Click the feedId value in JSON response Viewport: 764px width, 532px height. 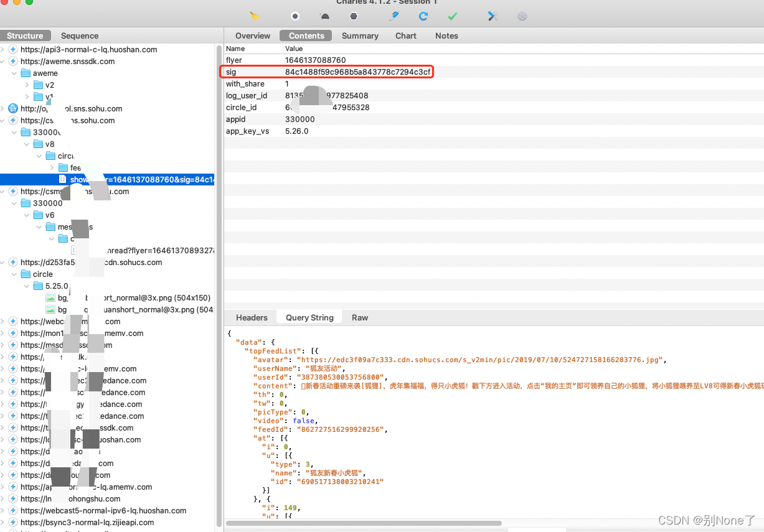coord(341,429)
